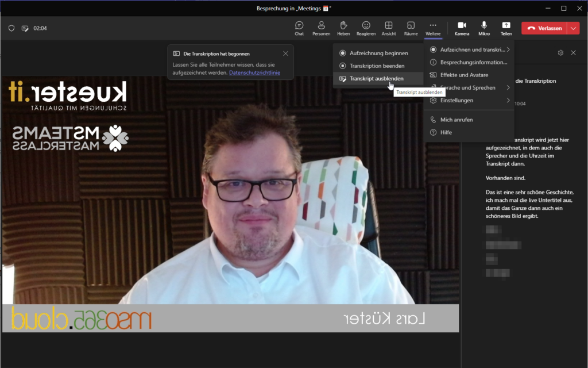
Task: Minimize the Besprechung window
Action: (x=548, y=8)
